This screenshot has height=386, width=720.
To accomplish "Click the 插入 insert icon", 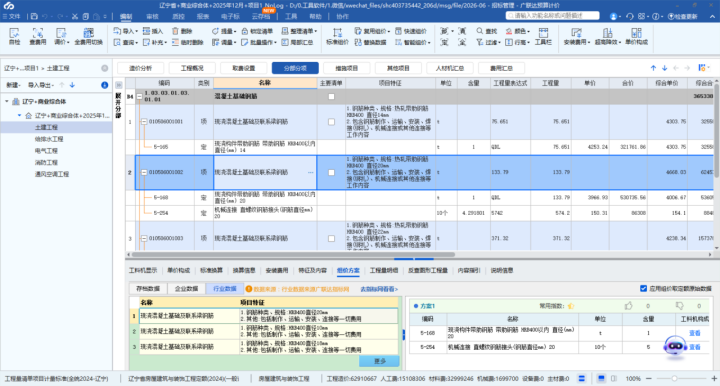I will 152,31.
